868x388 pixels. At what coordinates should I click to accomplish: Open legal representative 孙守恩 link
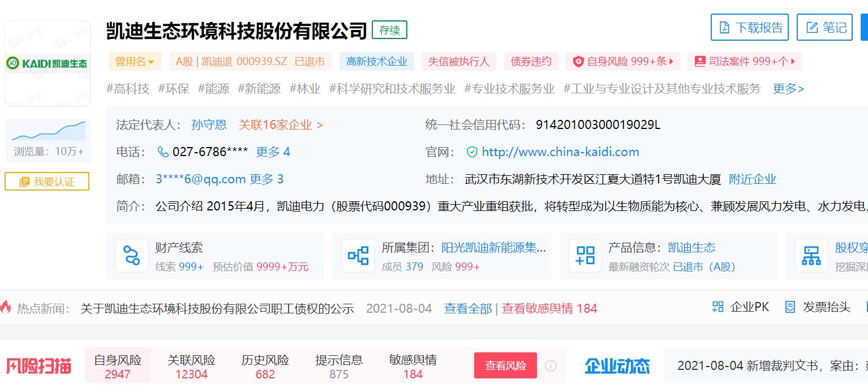(209, 124)
